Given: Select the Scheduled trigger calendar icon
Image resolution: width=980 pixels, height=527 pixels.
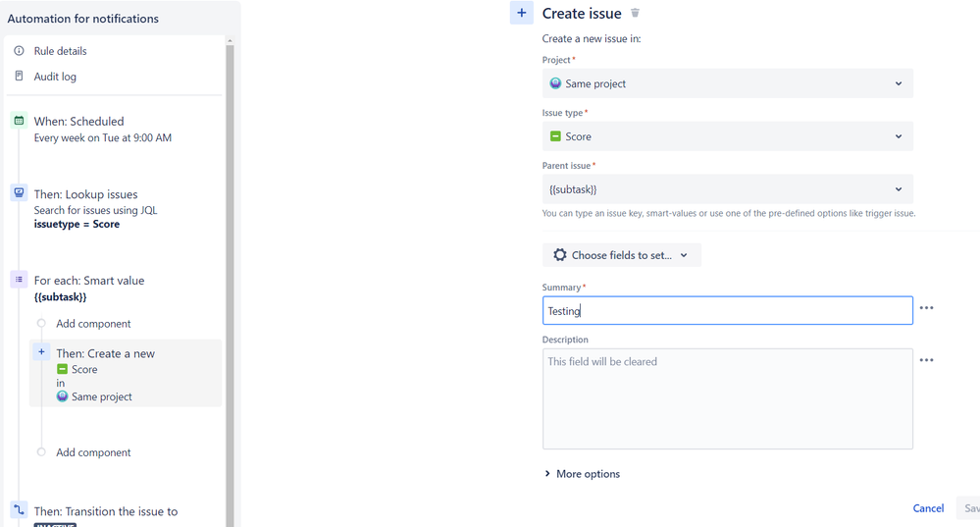Looking at the screenshot, I should [20, 121].
